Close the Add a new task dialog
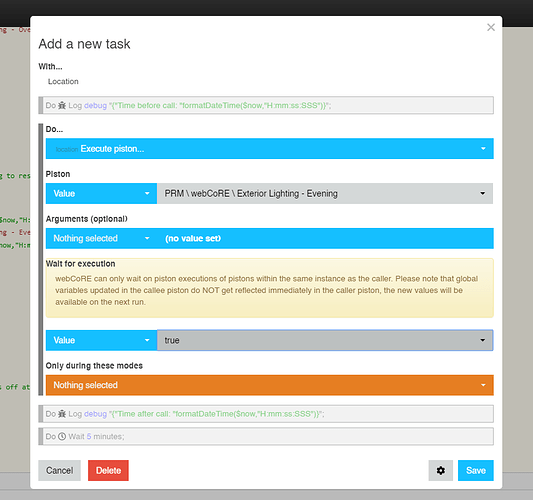Image resolution: width=533 pixels, height=500 pixels. click(491, 28)
